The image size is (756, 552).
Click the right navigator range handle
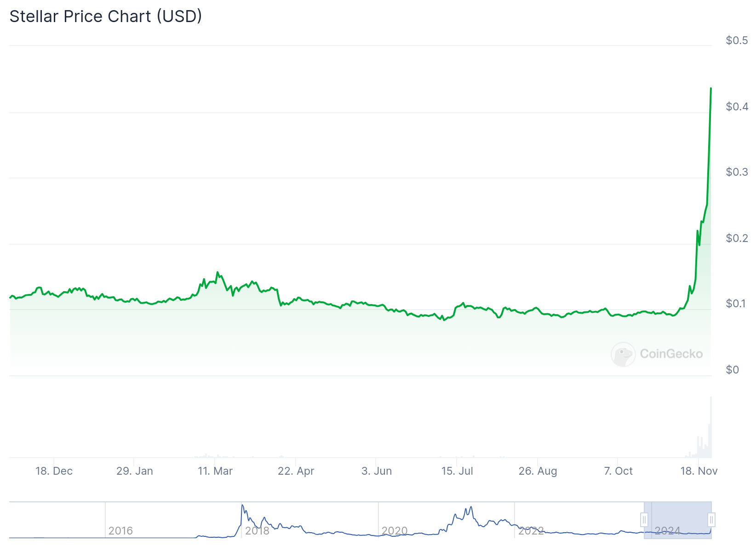pos(711,520)
